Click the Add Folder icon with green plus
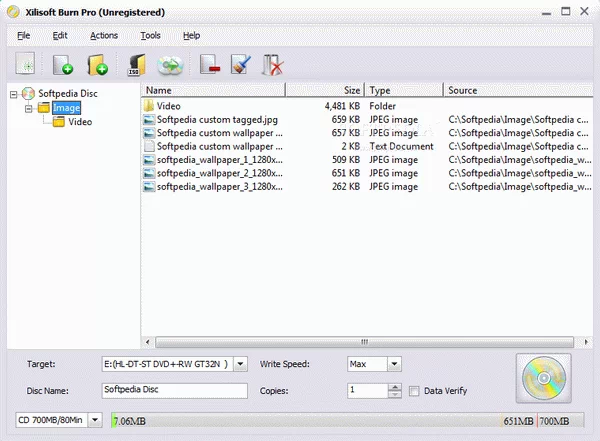 [x=97, y=64]
